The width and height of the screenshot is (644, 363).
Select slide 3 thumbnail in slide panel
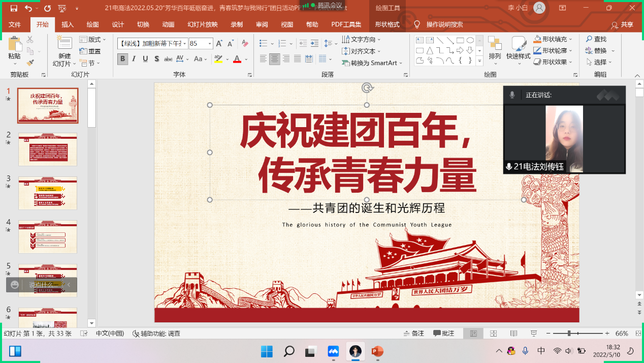click(x=48, y=193)
